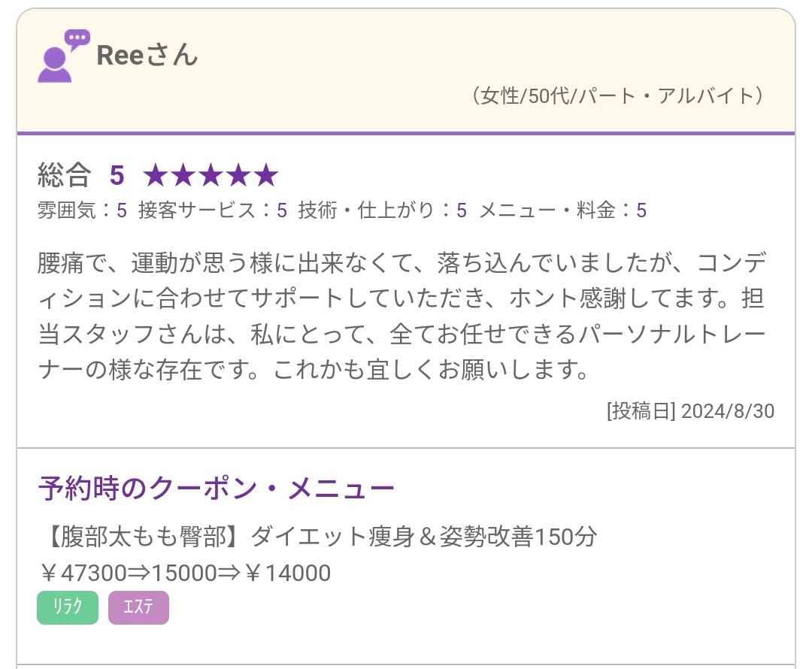Screen dimensions: 812x669
Task: Open the 予約時のクーポン・メニュー heading
Action: 216,489
